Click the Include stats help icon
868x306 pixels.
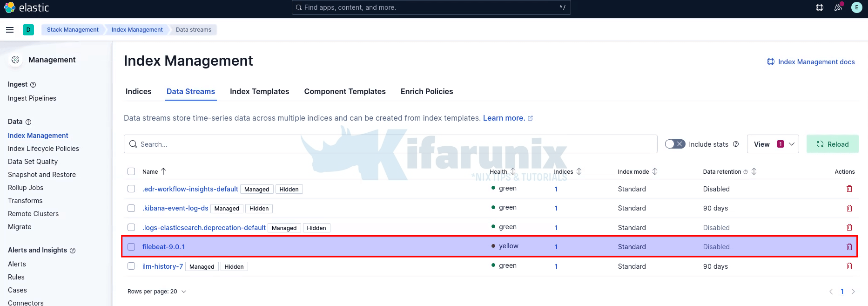[x=736, y=144]
